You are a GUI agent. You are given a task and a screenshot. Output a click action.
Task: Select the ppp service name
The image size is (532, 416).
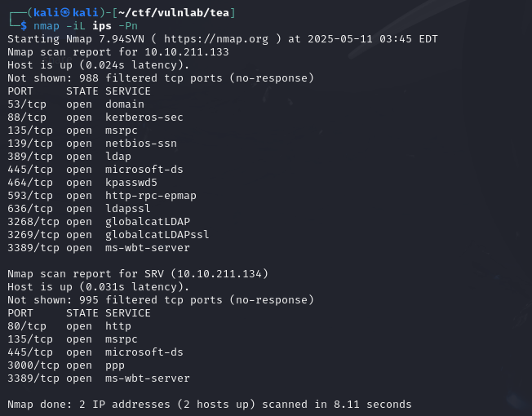[x=115, y=365]
